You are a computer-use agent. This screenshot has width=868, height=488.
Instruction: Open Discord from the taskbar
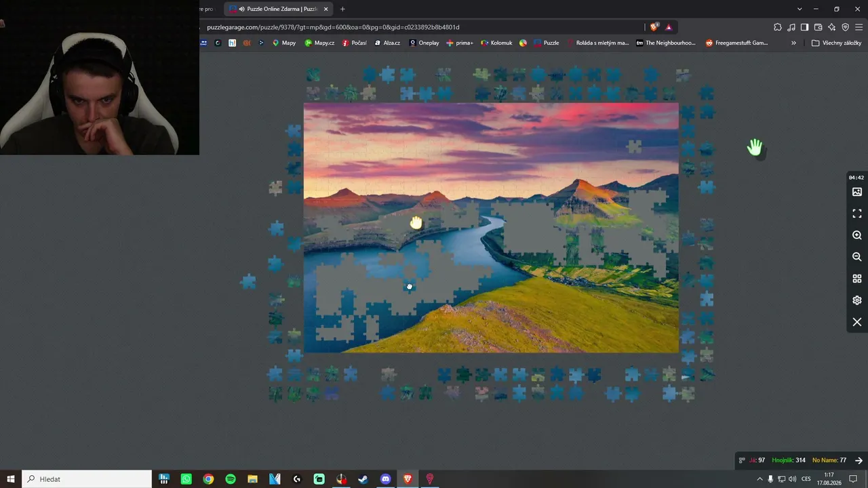[385, 479]
